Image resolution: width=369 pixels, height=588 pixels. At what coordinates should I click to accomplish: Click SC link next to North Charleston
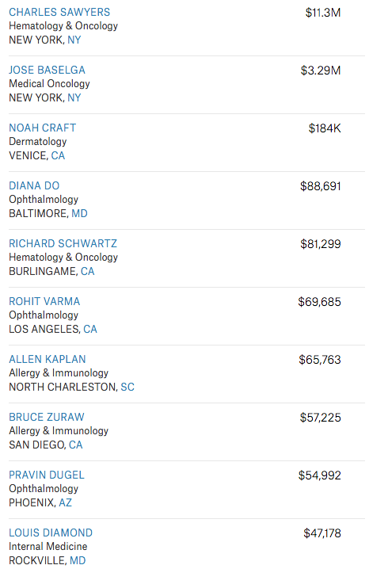[x=127, y=387]
